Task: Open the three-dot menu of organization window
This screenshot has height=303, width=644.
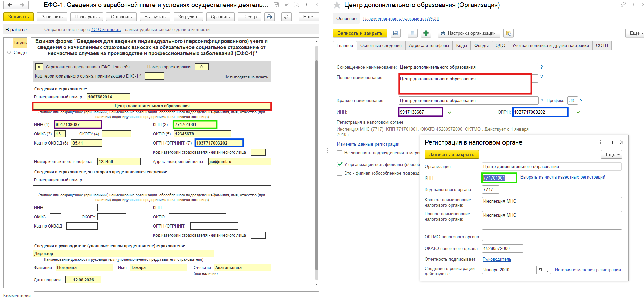Action: tap(633, 5)
